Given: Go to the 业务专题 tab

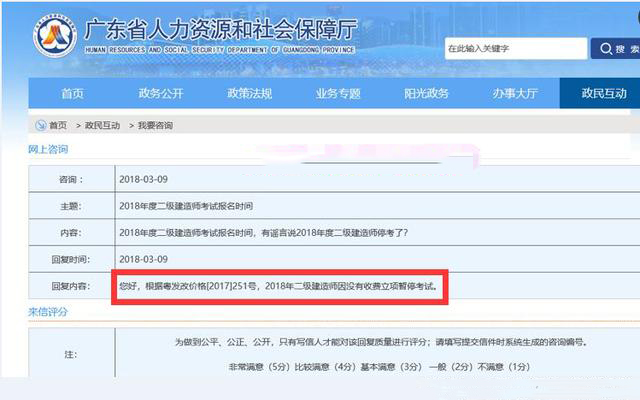Looking at the screenshot, I should click(x=337, y=93).
